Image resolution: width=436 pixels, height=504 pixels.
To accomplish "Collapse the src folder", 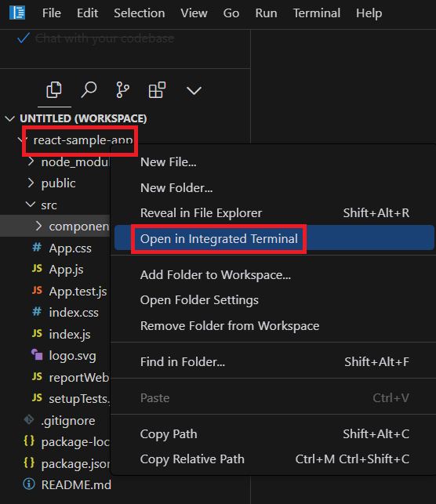I will click(31, 205).
